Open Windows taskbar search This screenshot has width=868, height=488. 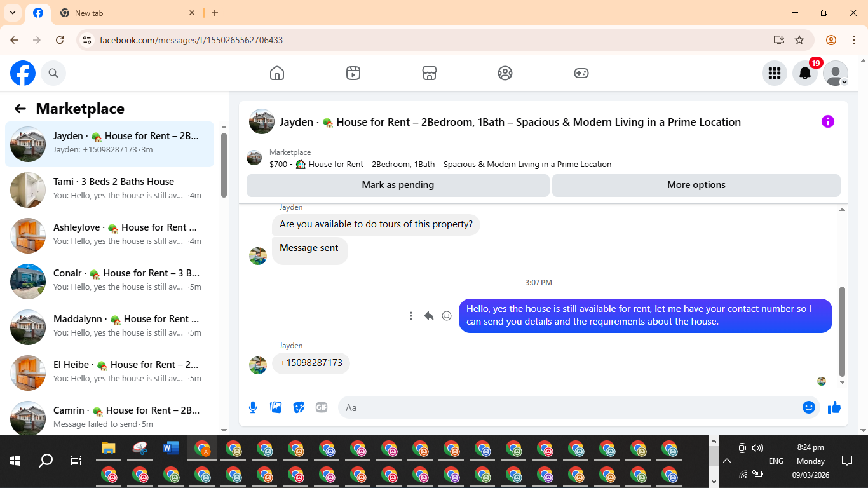click(x=46, y=461)
